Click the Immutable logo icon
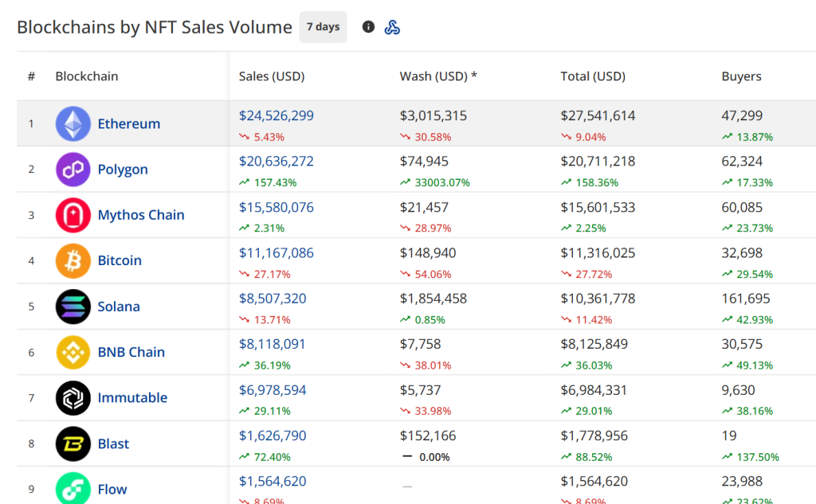The image size is (816, 504). (73, 398)
